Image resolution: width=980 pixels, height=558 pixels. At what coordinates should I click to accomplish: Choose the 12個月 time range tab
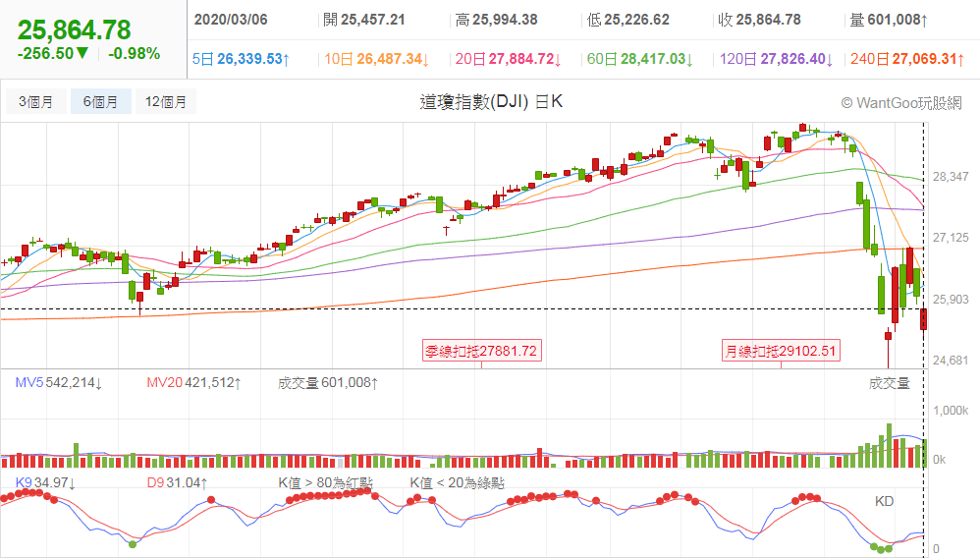point(166,102)
